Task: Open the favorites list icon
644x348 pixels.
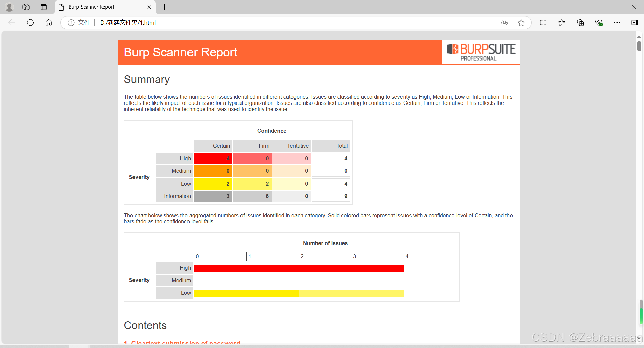Action: pyautogui.click(x=562, y=22)
